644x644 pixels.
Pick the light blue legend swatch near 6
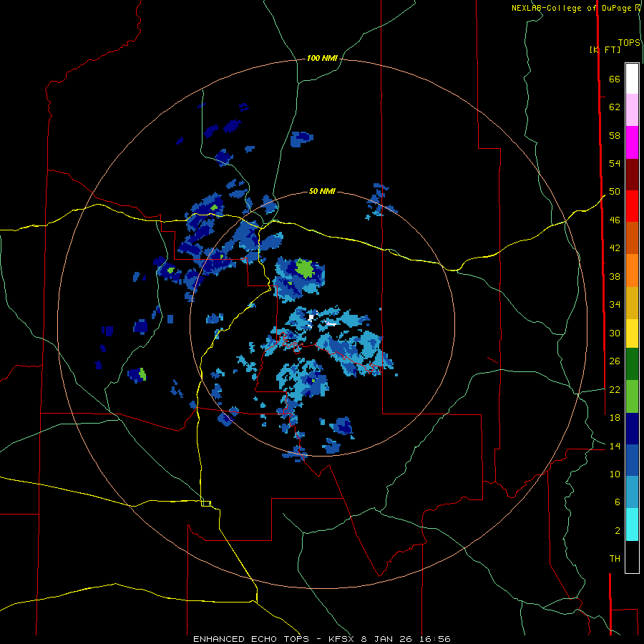coord(632,492)
